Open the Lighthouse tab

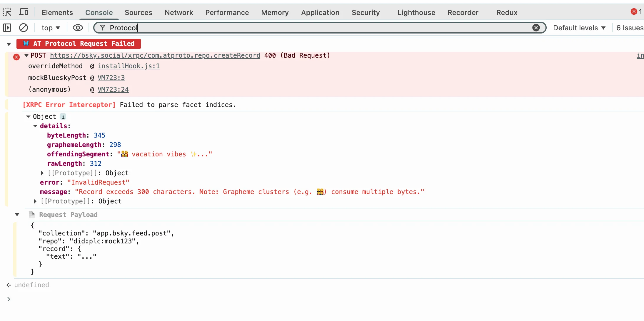(416, 12)
